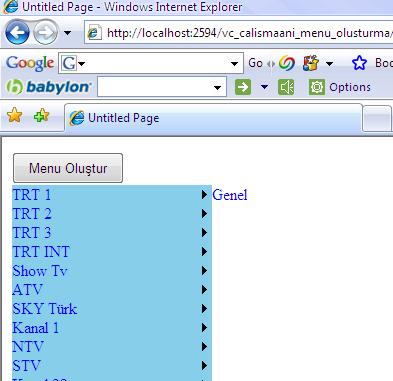Open dropdown arrow next to gadgets icon
Image resolution: width=393 pixels, height=381 pixels.
point(329,63)
